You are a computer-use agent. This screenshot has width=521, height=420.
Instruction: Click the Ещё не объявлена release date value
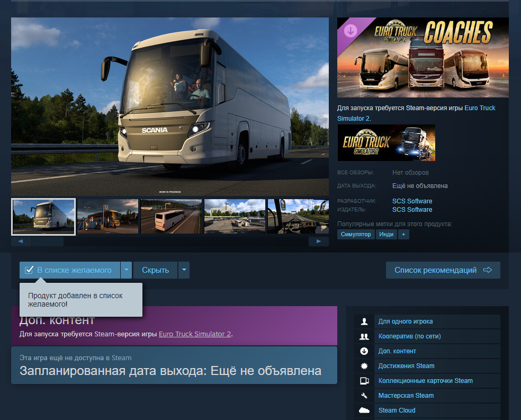pyautogui.click(x=420, y=186)
